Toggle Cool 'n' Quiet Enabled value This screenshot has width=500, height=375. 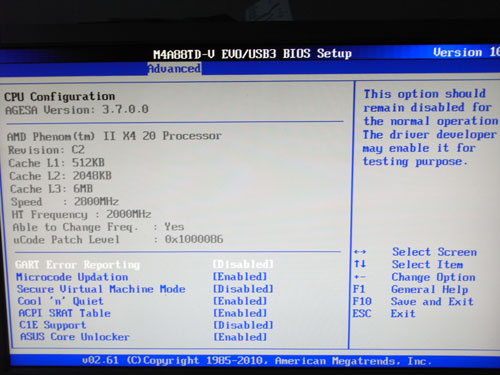[x=240, y=301]
